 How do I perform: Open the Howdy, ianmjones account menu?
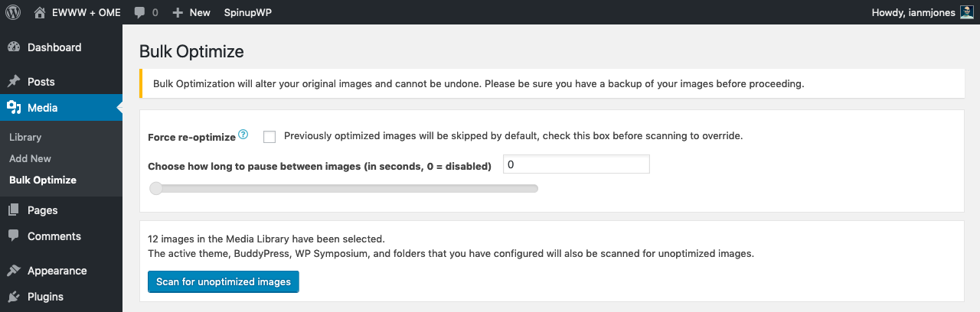(923, 12)
